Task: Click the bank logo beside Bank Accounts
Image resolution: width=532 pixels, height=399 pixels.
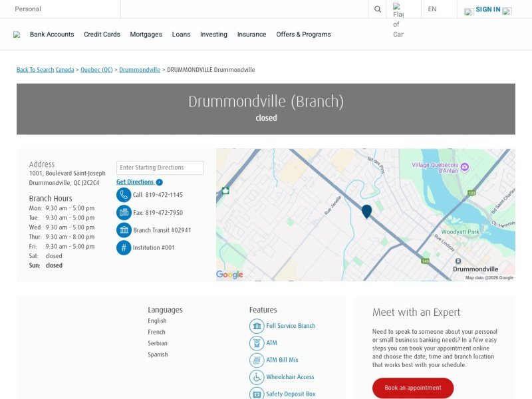Action: coord(17,35)
